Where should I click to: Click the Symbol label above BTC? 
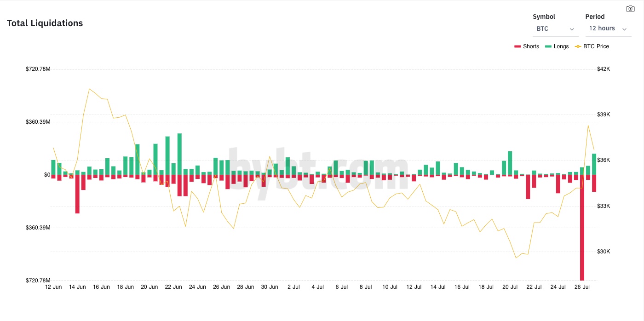pos(544,17)
